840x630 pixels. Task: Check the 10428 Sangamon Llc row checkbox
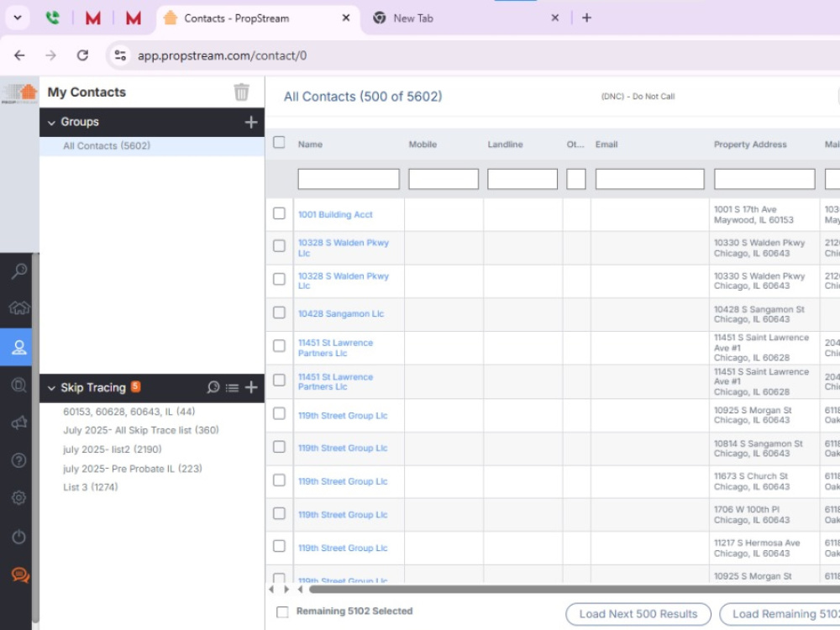tap(279, 312)
